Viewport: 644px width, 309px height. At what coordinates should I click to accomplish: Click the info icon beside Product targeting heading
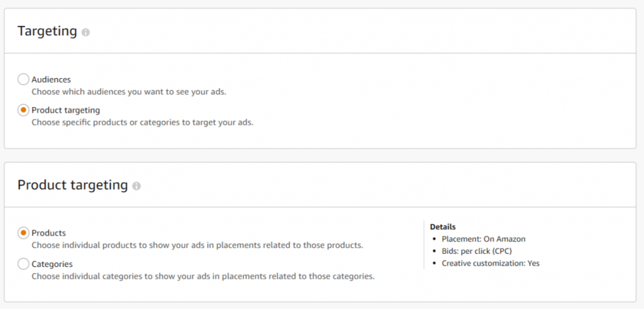tap(136, 186)
